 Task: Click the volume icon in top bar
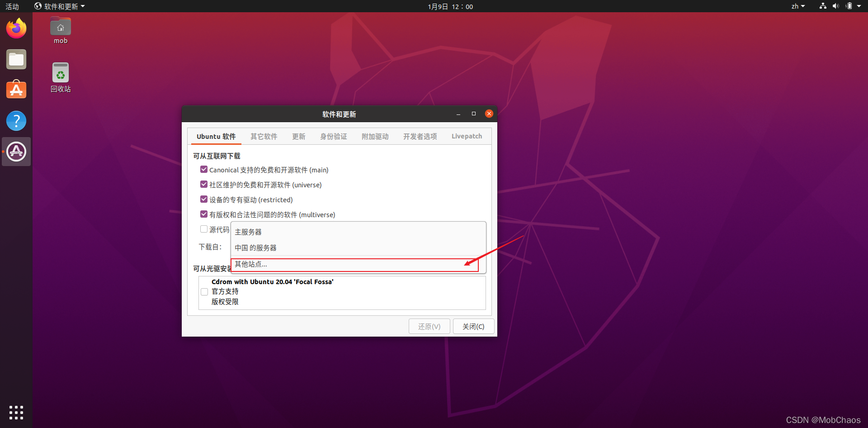835,6
